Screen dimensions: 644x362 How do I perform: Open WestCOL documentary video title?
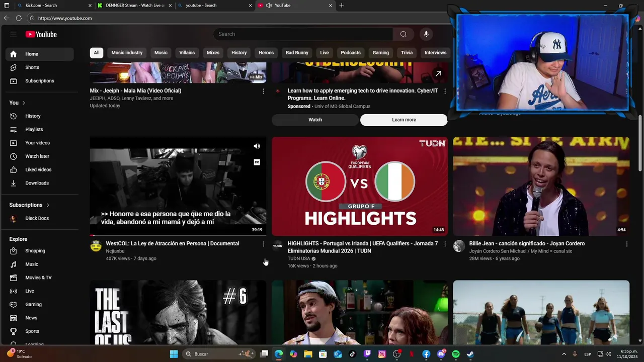(173, 243)
